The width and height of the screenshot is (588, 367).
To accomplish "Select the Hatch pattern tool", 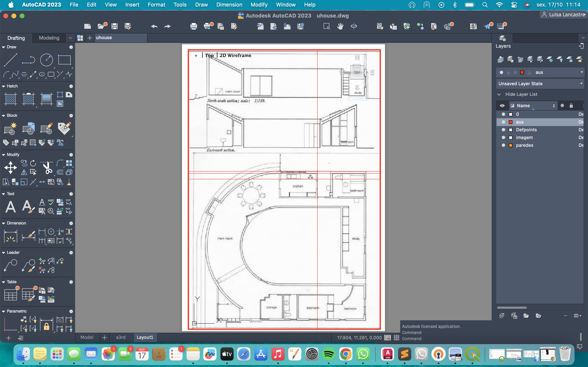I will click(x=10, y=99).
